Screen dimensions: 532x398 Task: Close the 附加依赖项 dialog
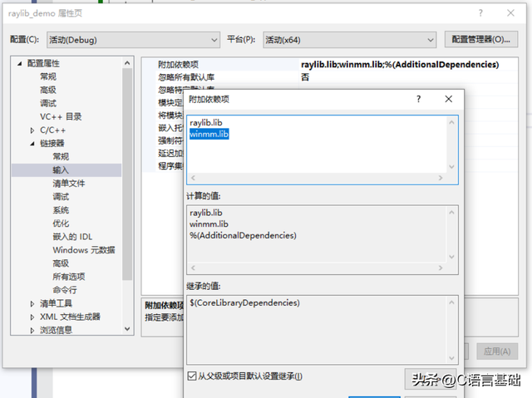coord(449,99)
